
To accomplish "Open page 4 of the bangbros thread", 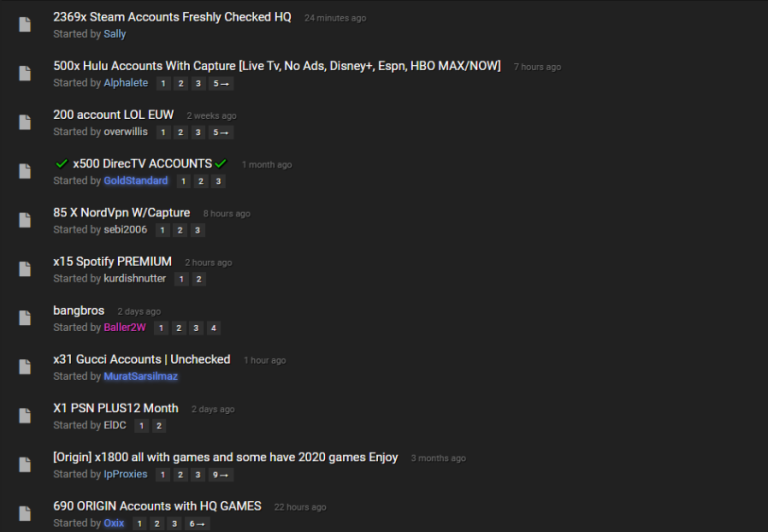I will pos(214,328).
